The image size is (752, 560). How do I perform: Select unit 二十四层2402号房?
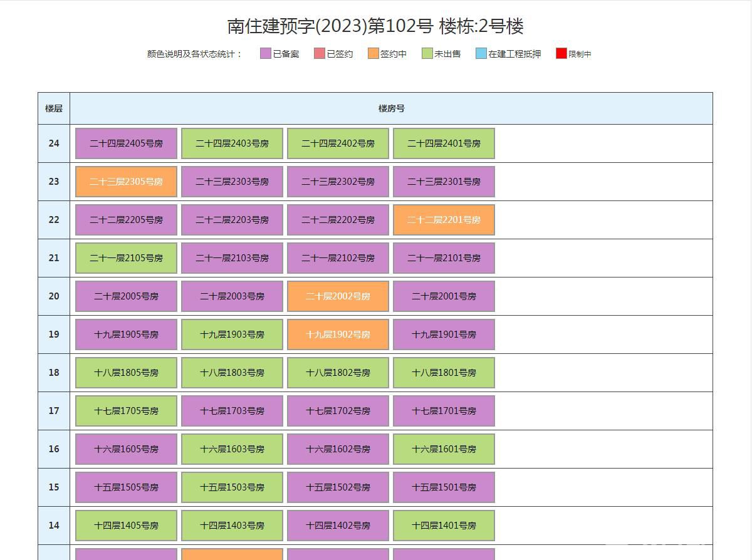point(338,143)
